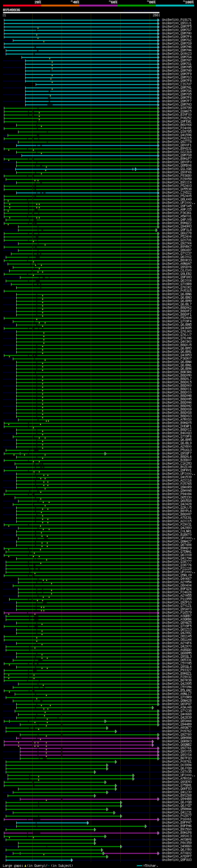197x868 pixels.
Task: Click the cyan alignment bar for UniRef100_P19171
Action: 82,20
